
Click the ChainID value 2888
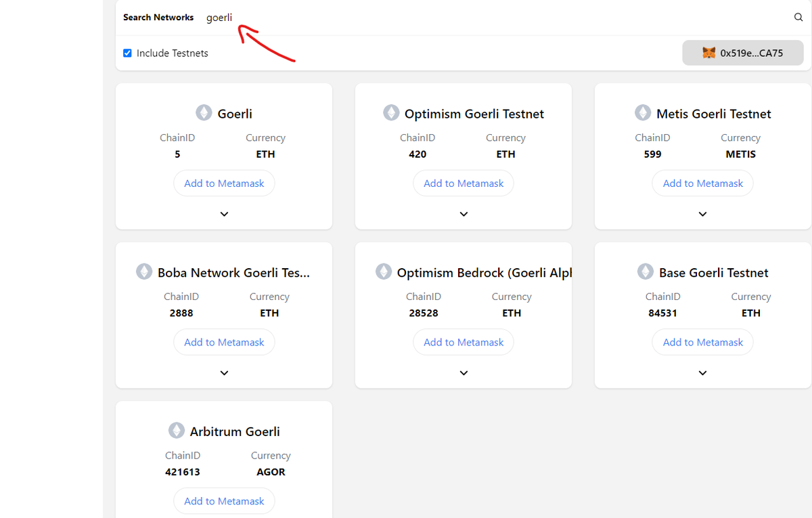[181, 314]
